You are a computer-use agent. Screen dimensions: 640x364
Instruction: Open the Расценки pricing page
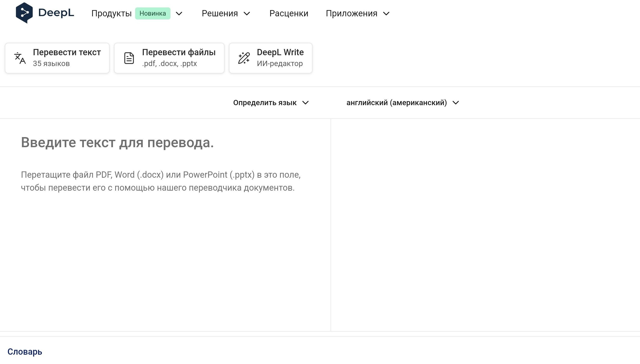[x=289, y=13]
